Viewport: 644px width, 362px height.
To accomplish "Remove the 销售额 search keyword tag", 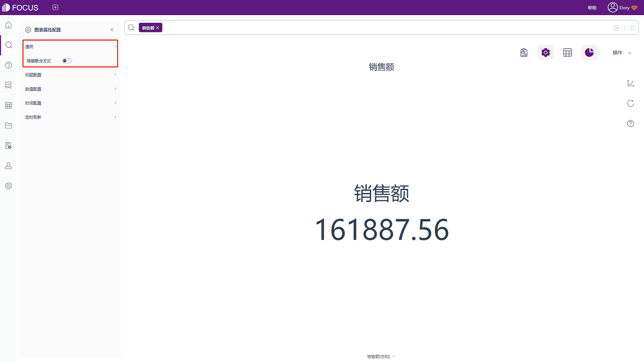I will [158, 28].
